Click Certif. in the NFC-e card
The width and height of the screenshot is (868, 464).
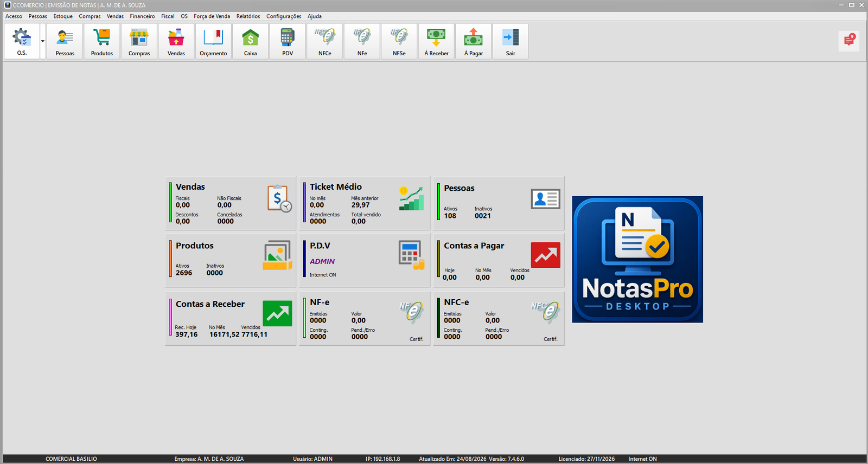[551, 339]
